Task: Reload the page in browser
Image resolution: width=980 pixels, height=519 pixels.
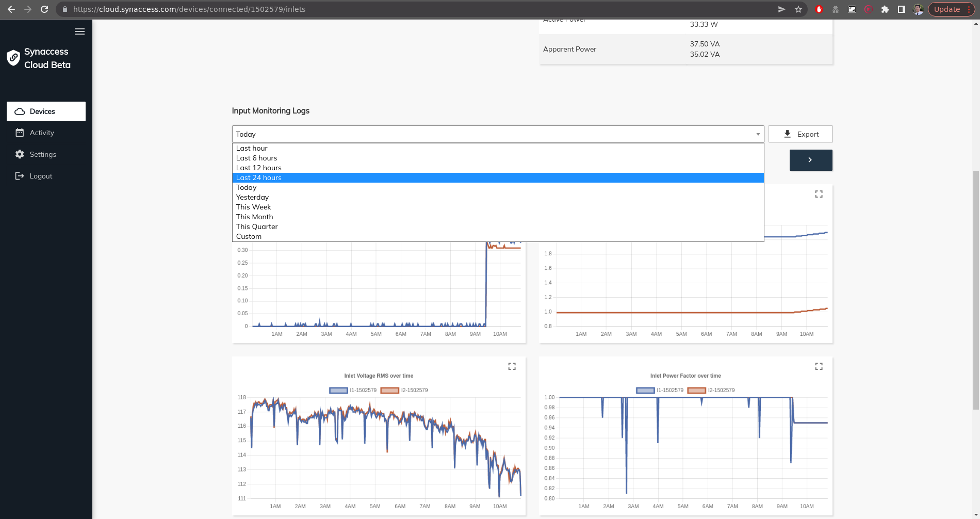Action: pyautogui.click(x=44, y=9)
